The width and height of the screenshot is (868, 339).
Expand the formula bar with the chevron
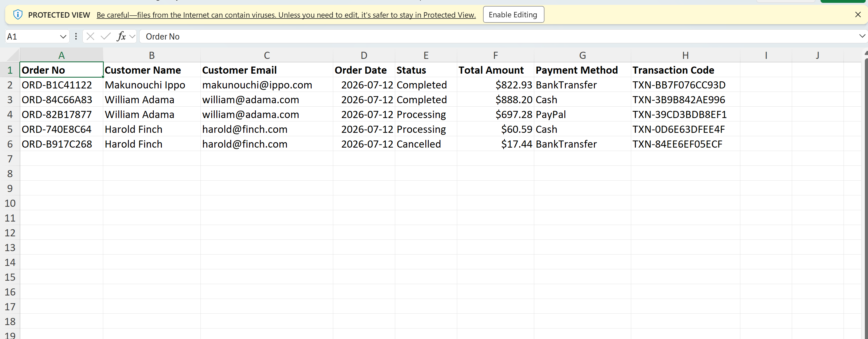tap(862, 36)
